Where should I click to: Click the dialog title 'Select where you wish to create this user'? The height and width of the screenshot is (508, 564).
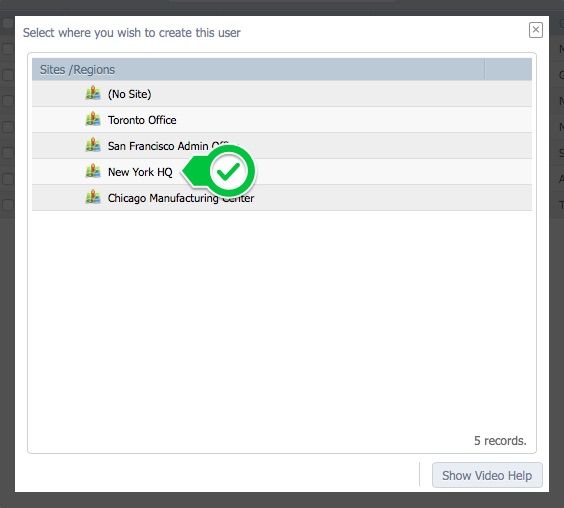(132, 33)
